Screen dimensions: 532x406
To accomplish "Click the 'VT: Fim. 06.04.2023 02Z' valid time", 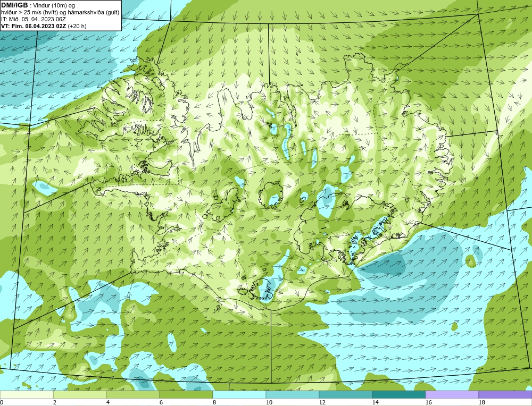I will [x=34, y=26].
